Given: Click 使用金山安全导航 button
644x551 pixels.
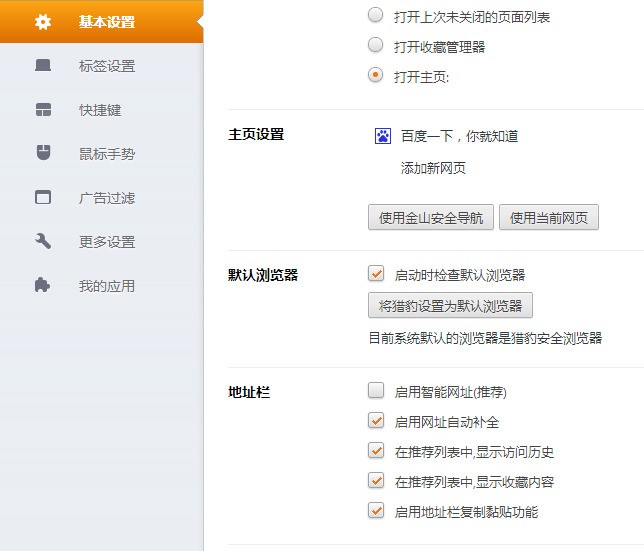Looking at the screenshot, I should tap(431, 217).
